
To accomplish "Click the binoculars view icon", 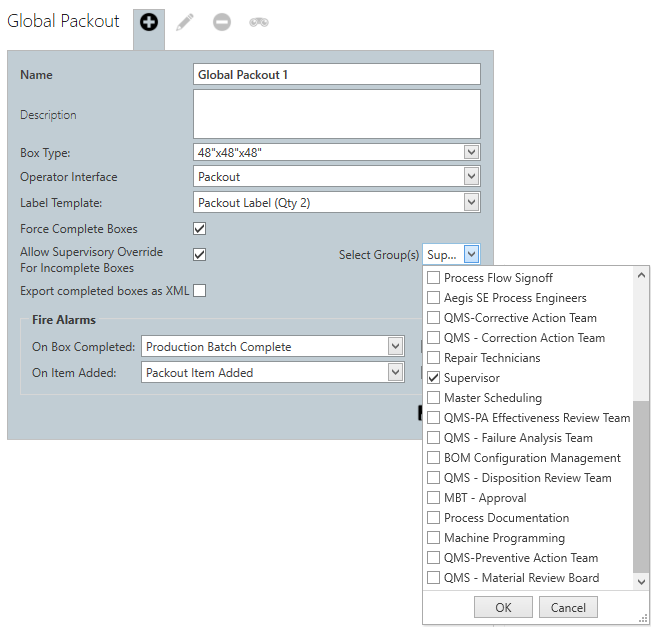I will pos(259,22).
